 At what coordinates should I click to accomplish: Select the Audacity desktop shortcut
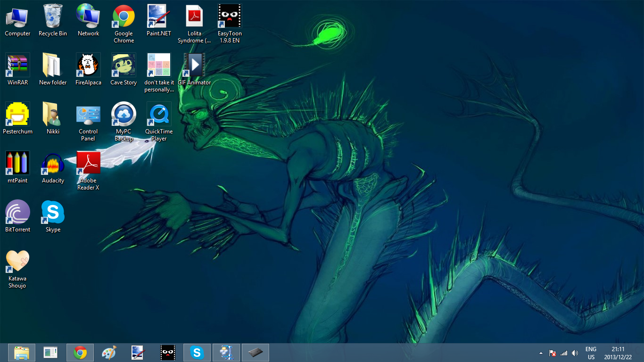(x=53, y=167)
